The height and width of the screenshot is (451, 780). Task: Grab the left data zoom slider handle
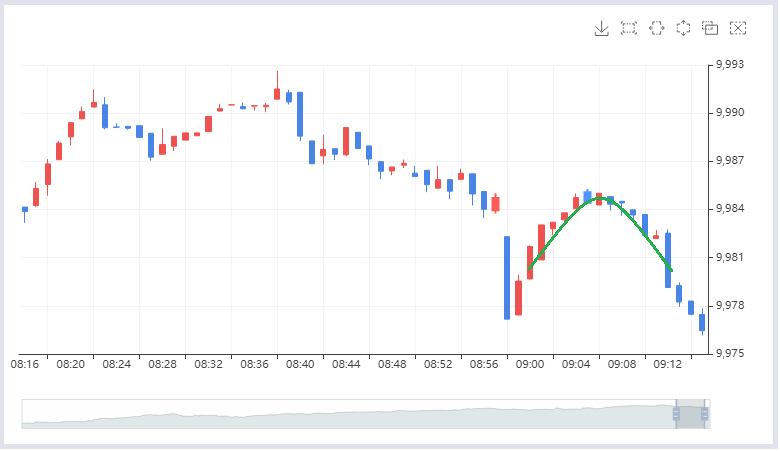pyautogui.click(x=676, y=414)
